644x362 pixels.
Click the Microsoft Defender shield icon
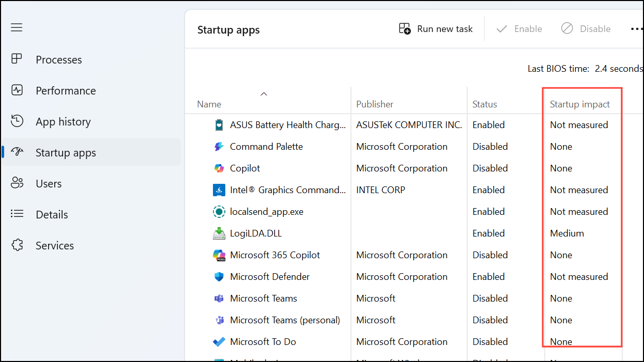219,277
